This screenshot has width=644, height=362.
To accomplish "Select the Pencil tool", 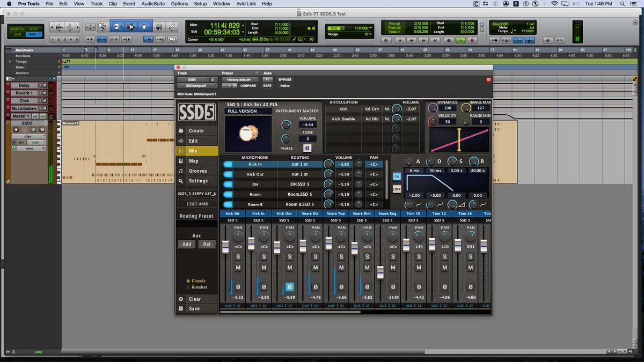I will pyautogui.click(x=172, y=27).
